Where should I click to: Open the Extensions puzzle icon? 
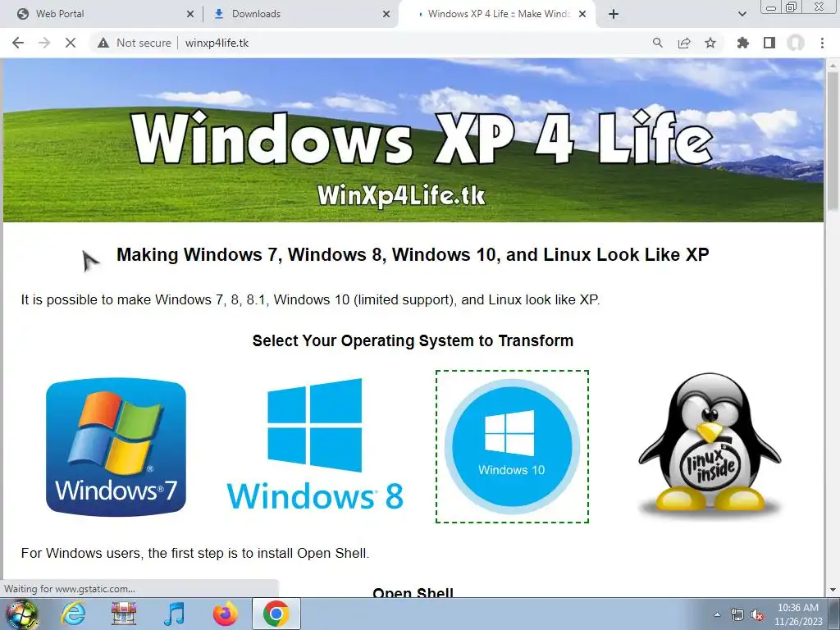(x=742, y=43)
